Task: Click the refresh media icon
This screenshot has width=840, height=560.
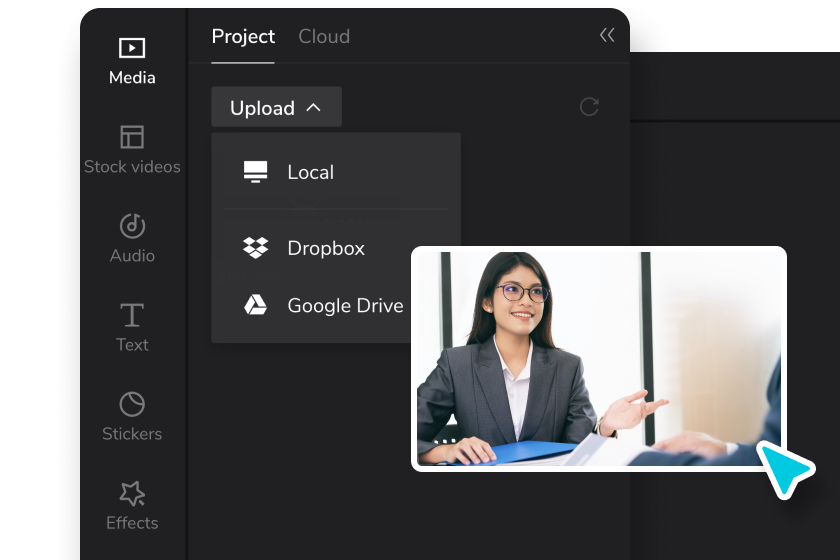Action: pos(589,107)
